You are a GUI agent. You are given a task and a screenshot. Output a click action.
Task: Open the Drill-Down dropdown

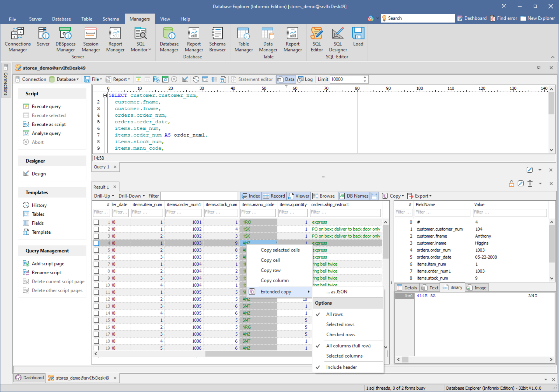132,196
